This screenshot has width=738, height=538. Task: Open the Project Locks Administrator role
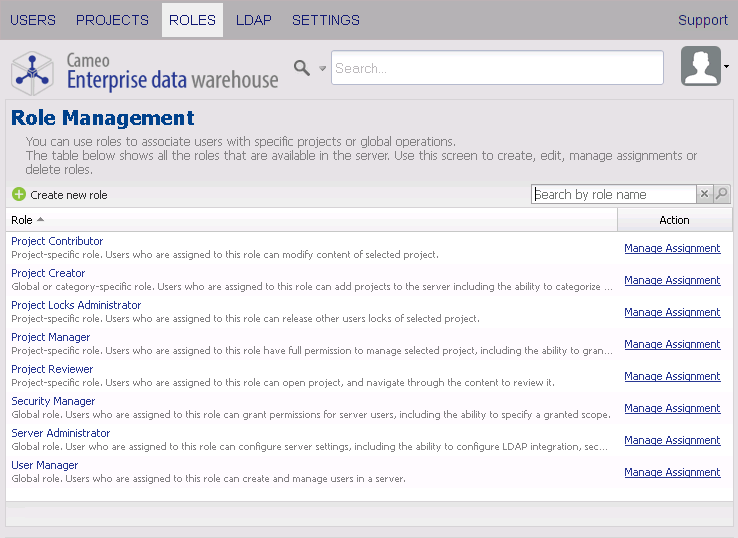(76, 305)
